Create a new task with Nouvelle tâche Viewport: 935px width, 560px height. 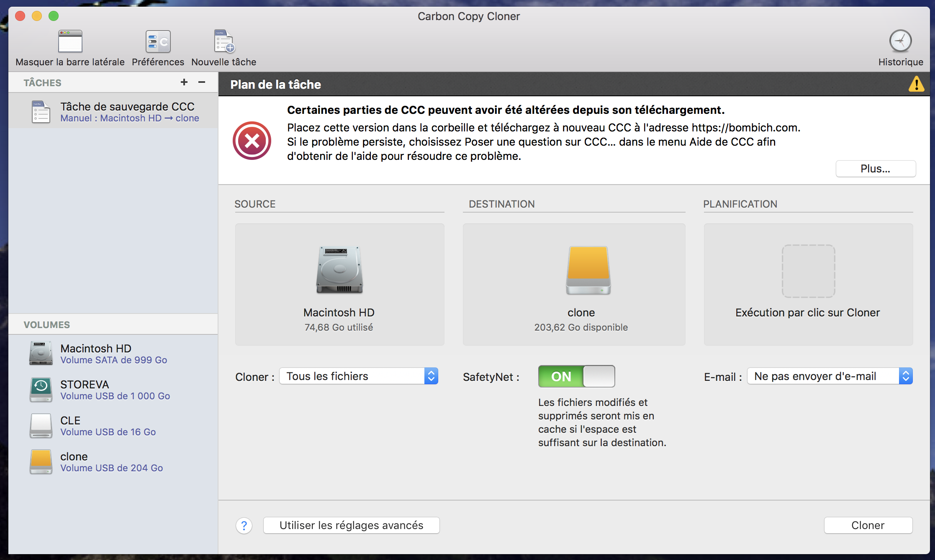click(224, 41)
